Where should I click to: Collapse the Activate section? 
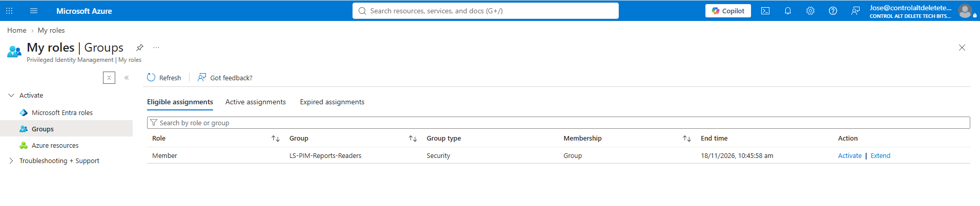point(11,95)
